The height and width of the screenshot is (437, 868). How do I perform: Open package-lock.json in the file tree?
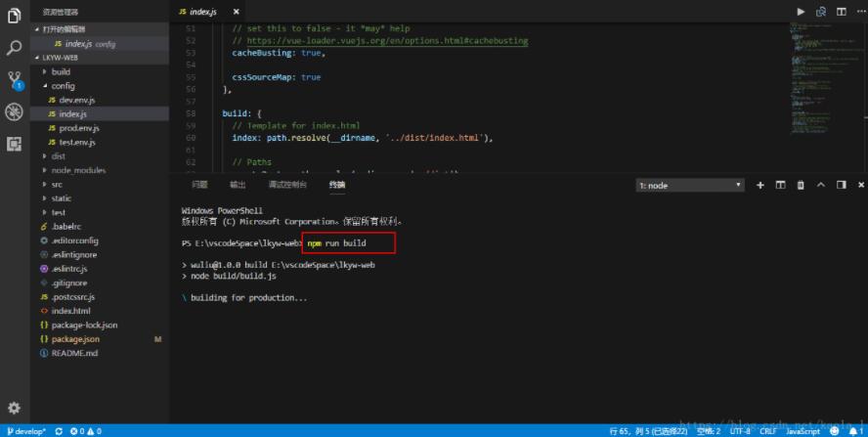point(100,326)
